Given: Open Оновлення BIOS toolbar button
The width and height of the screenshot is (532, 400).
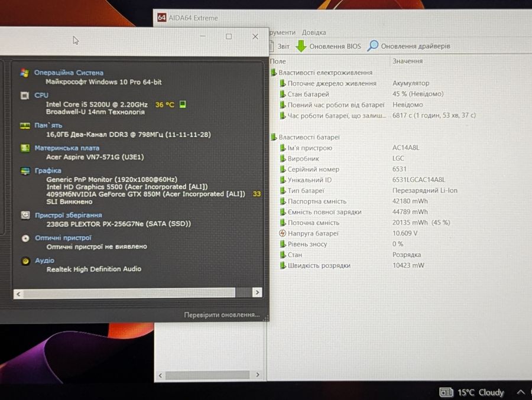Looking at the screenshot, I should pos(328,46).
